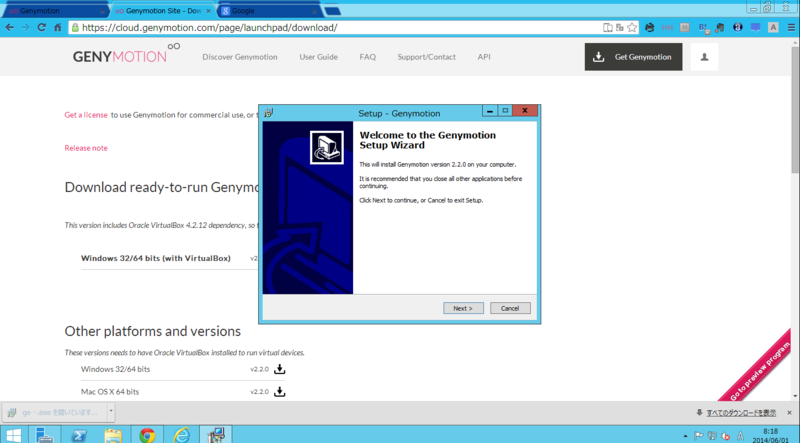Screen dimensions: 800x443
Task: Open Internet Explorer from the taskbar
Action: (x=181, y=435)
